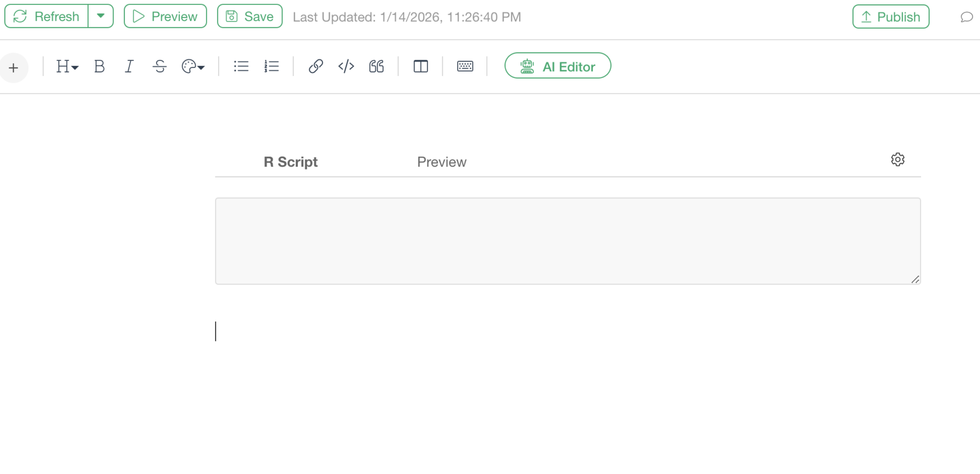Viewport: 980px width, 474px height.
Task: Expand the Refresh options arrow
Action: [x=100, y=16]
